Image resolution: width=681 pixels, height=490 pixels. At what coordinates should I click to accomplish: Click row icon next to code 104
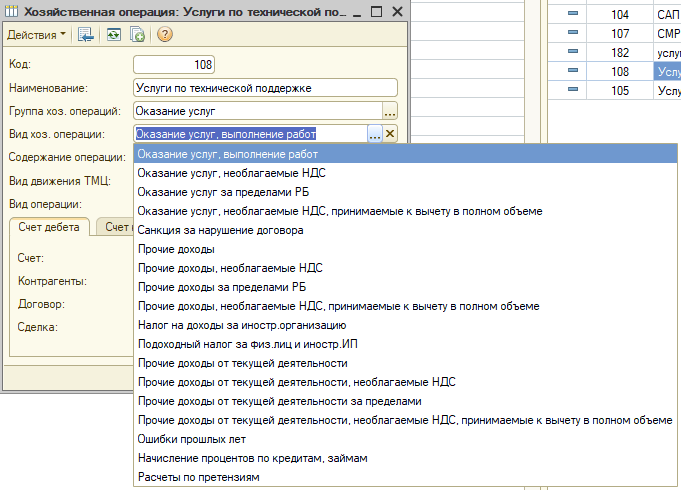pyautogui.click(x=574, y=14)
